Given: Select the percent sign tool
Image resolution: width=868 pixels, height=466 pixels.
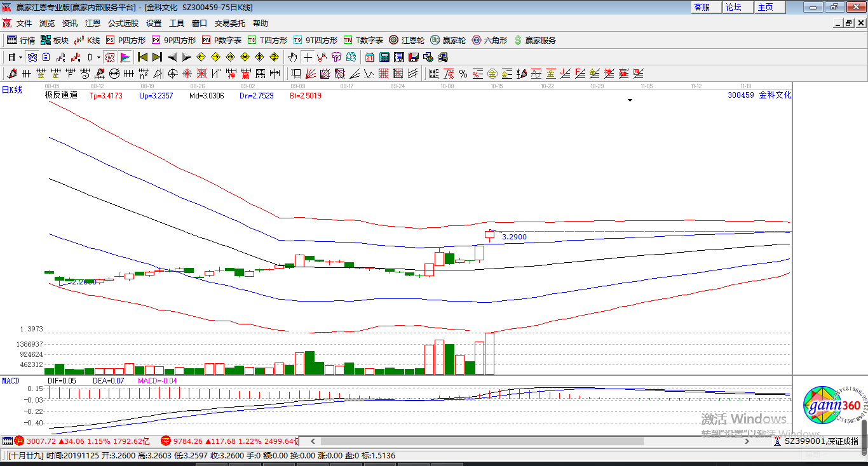Looking at the screenshot, I should point(463,74).
